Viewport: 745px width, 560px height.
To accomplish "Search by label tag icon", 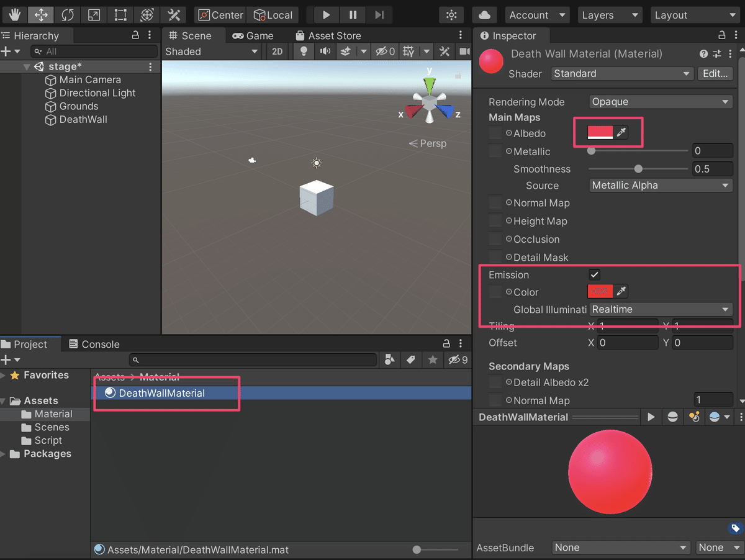I will click(410, 359).
